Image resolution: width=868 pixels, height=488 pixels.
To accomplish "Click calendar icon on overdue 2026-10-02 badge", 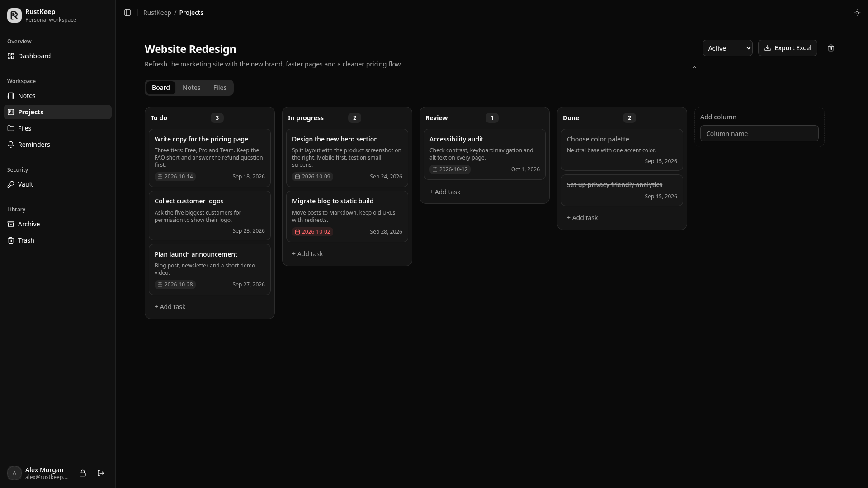I will [x=297, y=232].
